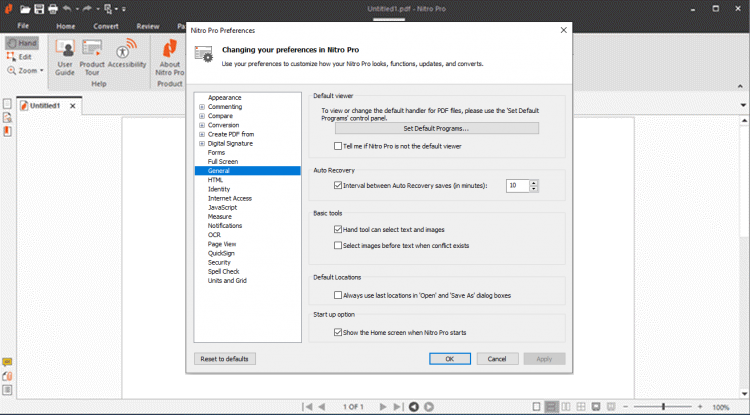Open the User Guide

(x=65, y=57)
